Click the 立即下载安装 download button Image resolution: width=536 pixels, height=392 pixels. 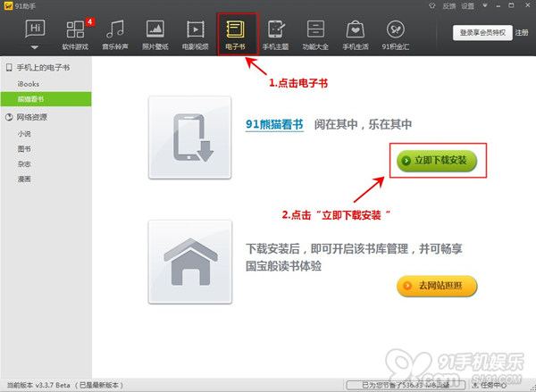tap(437, 161)
